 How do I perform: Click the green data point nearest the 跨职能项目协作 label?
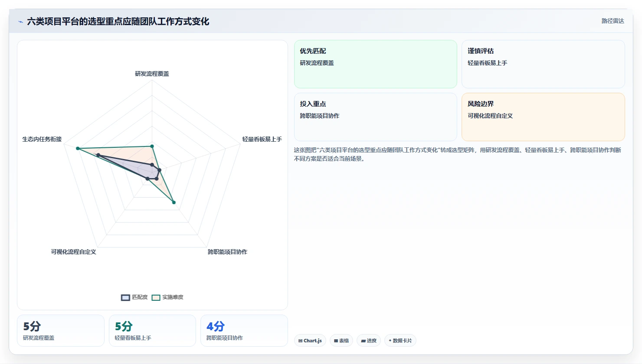coord(174,202)
